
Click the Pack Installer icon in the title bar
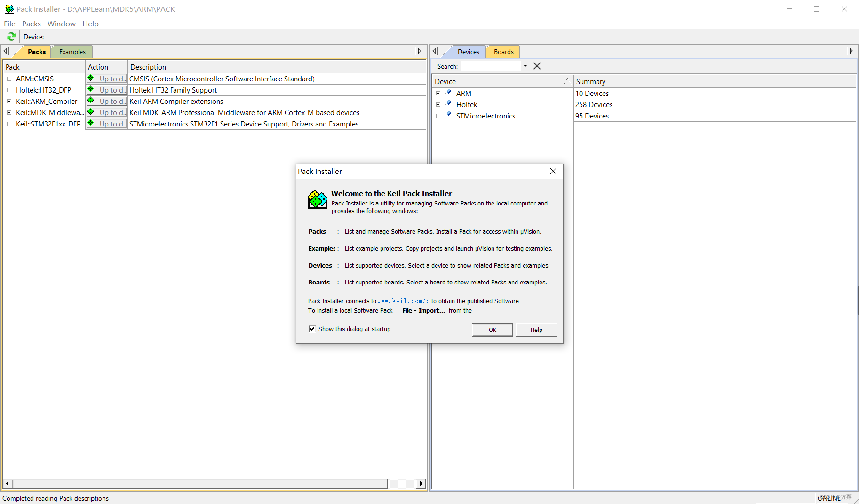[x=9, y=9]
